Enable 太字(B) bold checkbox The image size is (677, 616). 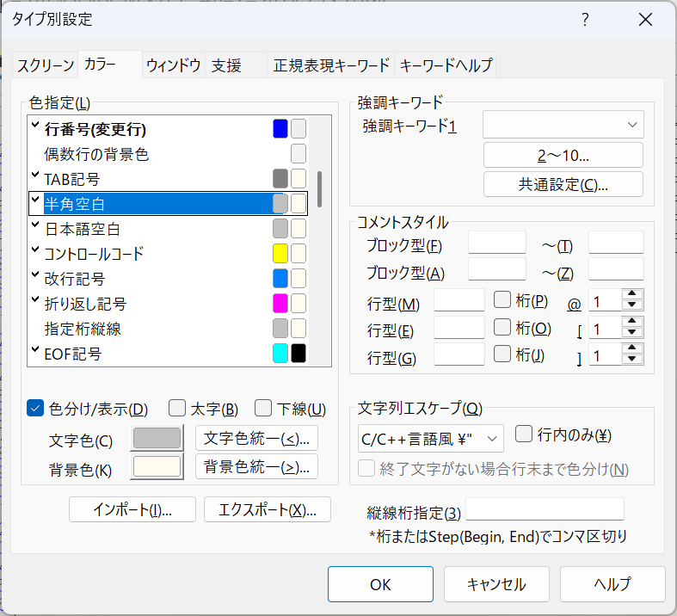tap(177, 408)
